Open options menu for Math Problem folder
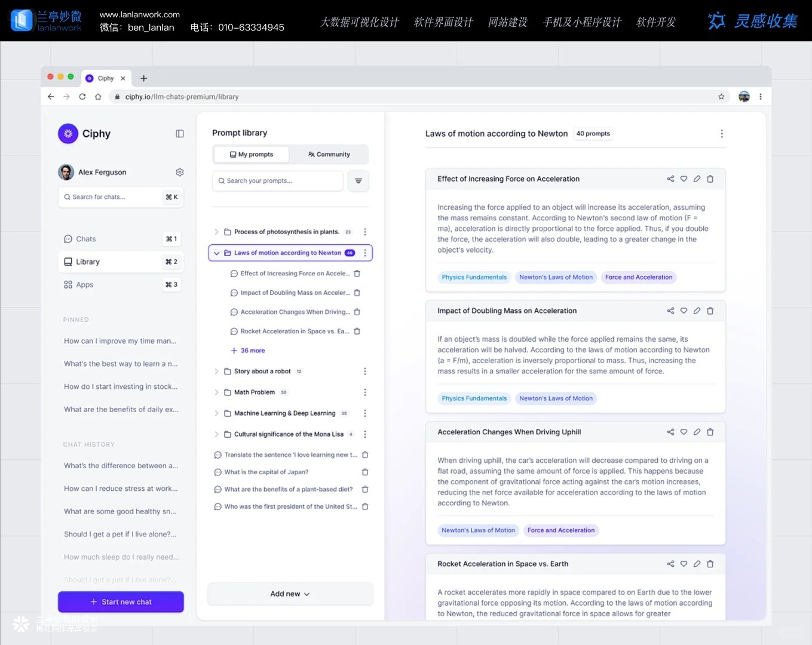 (x=365, y=392)
